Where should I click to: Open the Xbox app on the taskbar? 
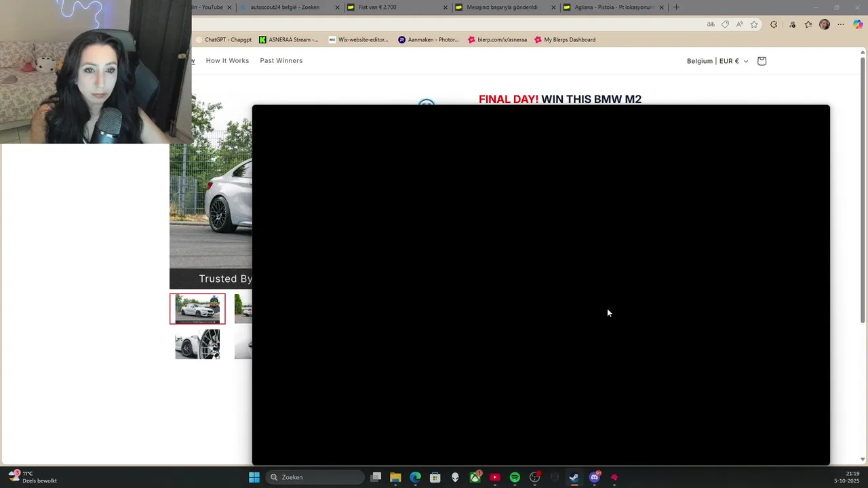pos(475,477)
